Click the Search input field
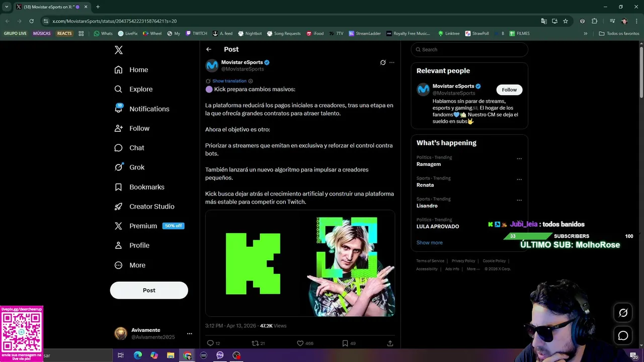 click(x=469, y=49)
